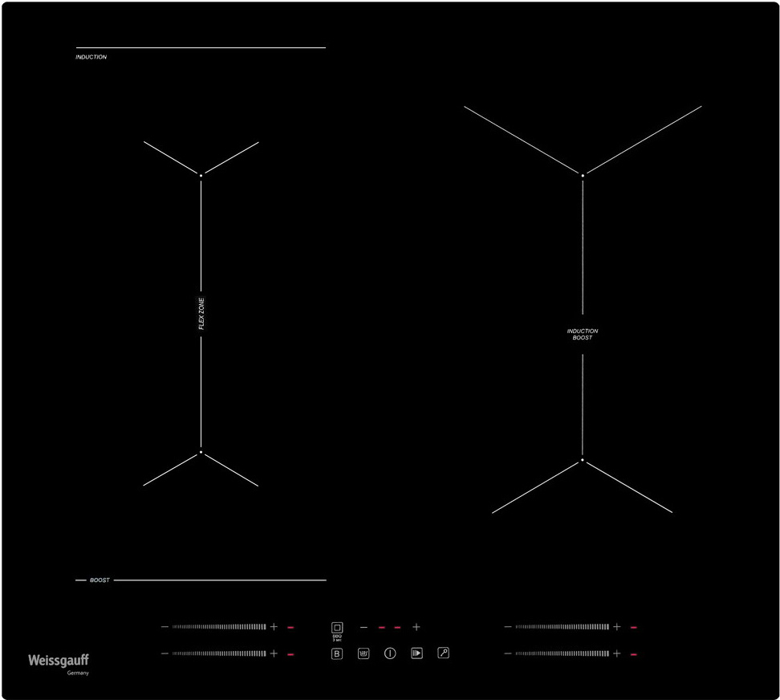Tap lower right slider plus sign
This screenshot has width=780, height=700.
617,653
